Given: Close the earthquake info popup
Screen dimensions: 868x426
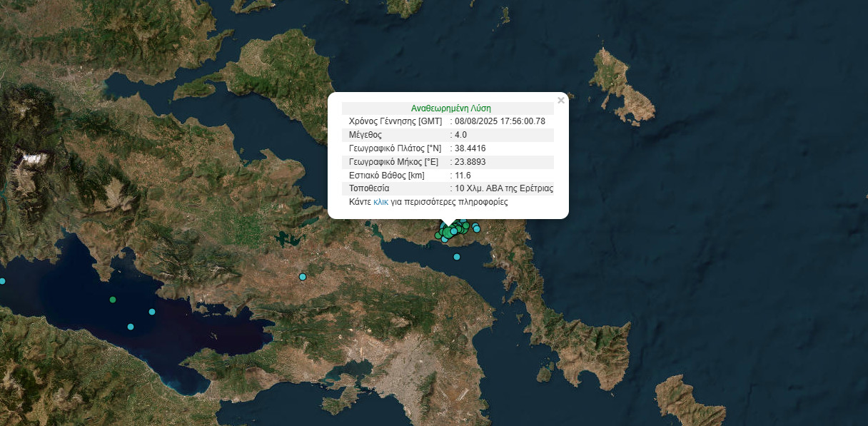Looking at the screenshot, I should click(561, 101).
